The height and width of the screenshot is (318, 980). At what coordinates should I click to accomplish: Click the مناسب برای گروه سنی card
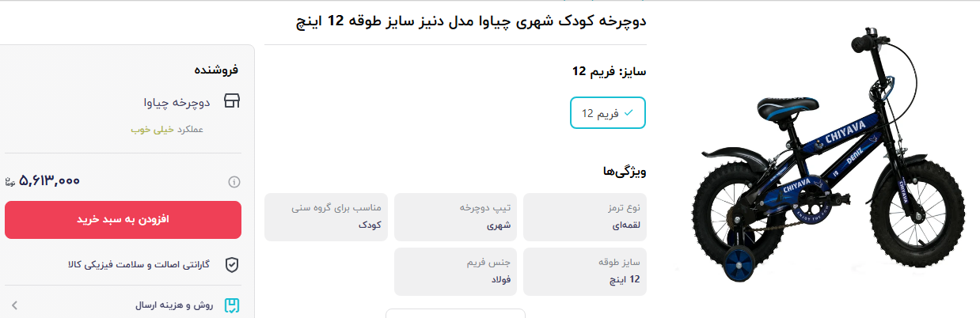325,217
